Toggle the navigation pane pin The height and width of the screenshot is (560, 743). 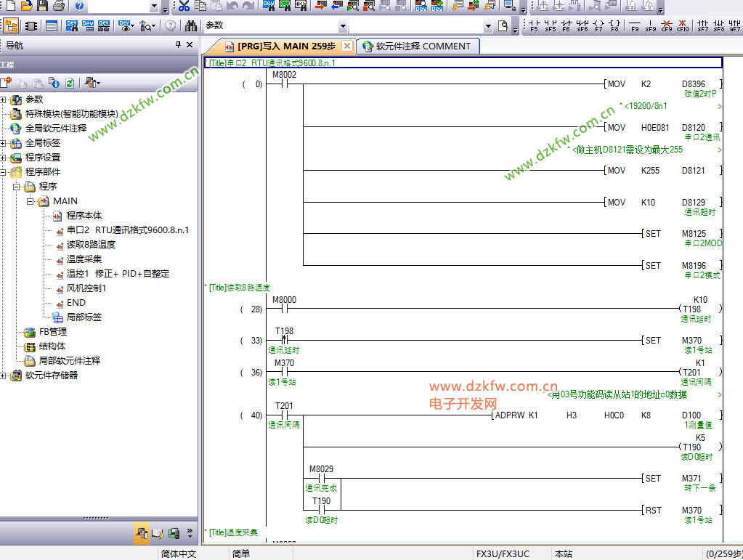(x=179, y=45)
